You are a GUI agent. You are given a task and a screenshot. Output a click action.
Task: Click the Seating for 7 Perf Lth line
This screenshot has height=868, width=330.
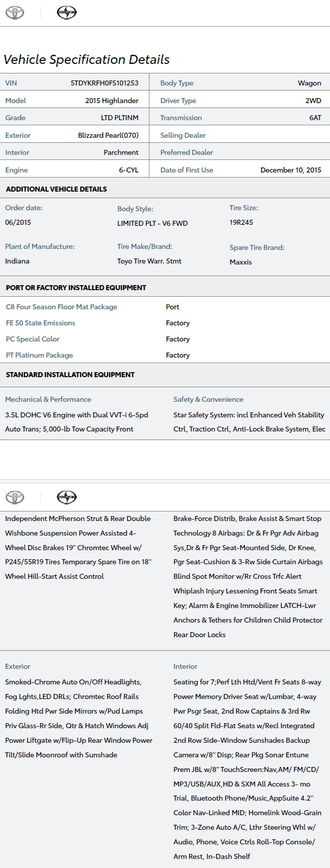[247, 682]
